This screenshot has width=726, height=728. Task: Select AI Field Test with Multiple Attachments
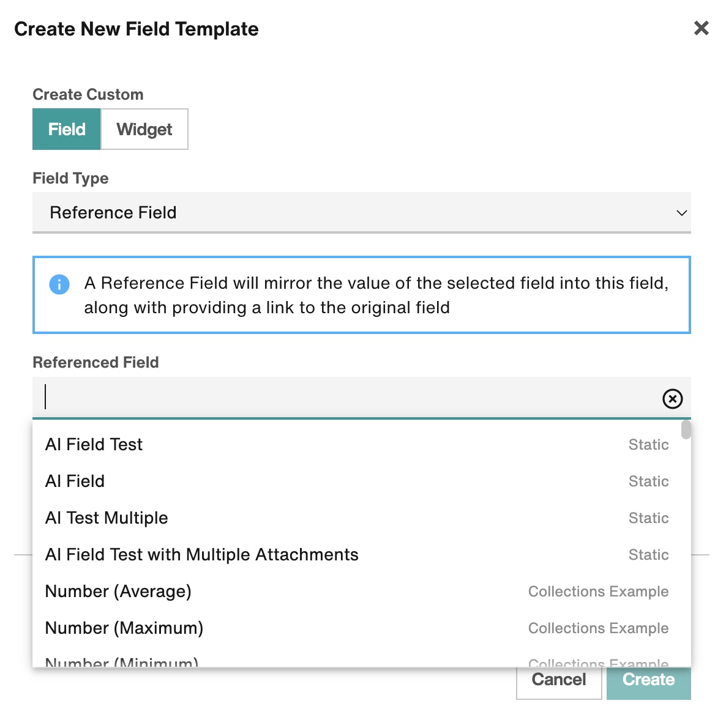(357, 554)
